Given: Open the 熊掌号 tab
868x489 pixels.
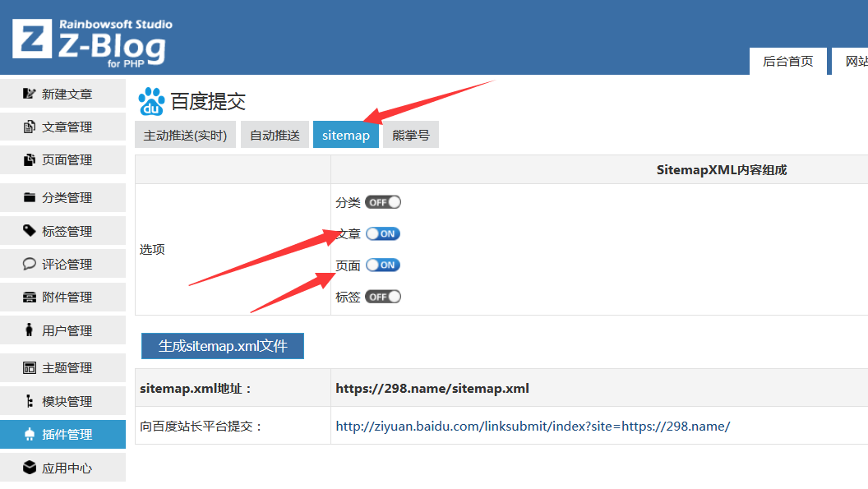Looking at the screenshot, I should pyautogui.click(x=410, y=135).
